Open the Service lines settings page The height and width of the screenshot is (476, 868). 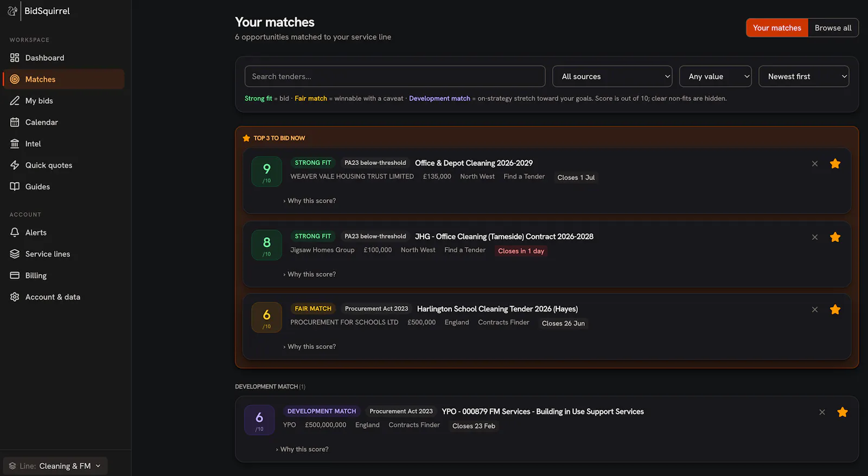63,254
